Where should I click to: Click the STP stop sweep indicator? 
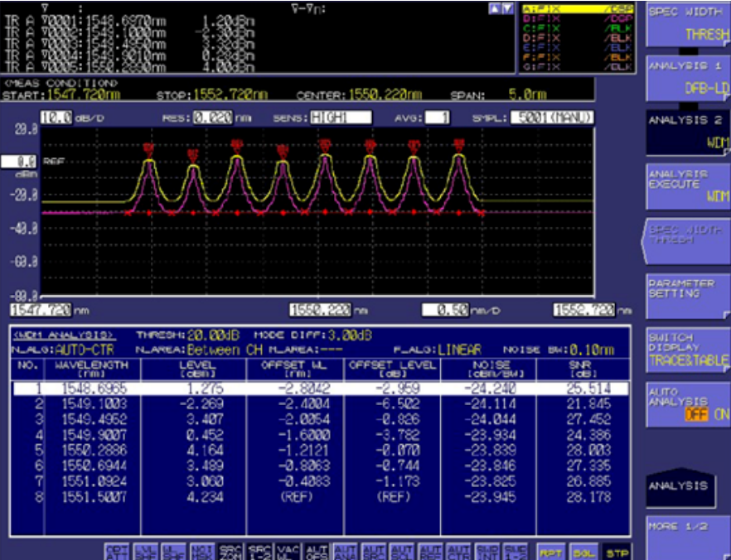[x=615, y=551]
